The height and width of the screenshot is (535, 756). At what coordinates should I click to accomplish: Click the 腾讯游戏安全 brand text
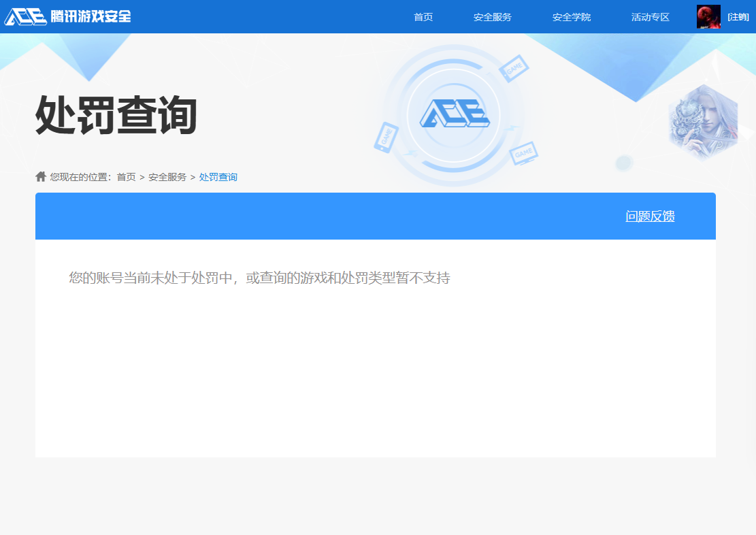(x=90, y=16)
